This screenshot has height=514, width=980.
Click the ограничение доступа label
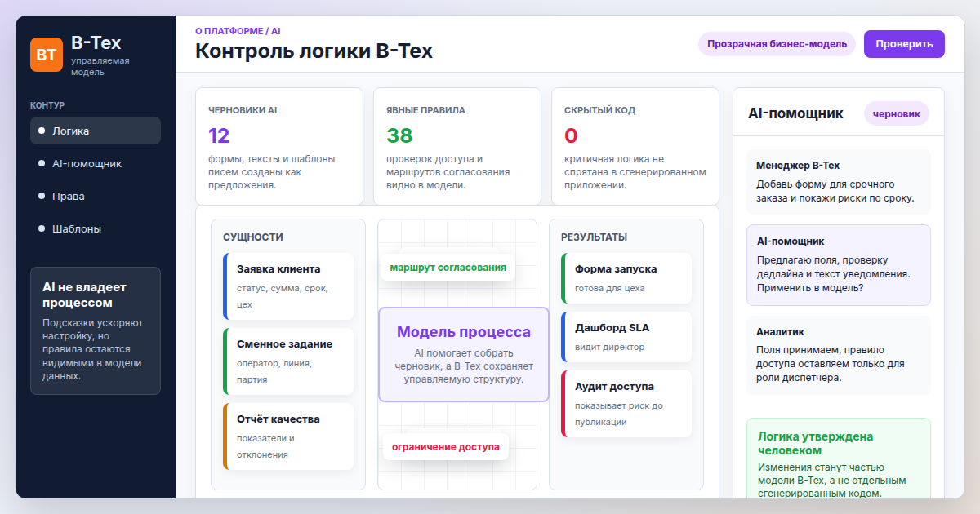[x=445, y=446]
